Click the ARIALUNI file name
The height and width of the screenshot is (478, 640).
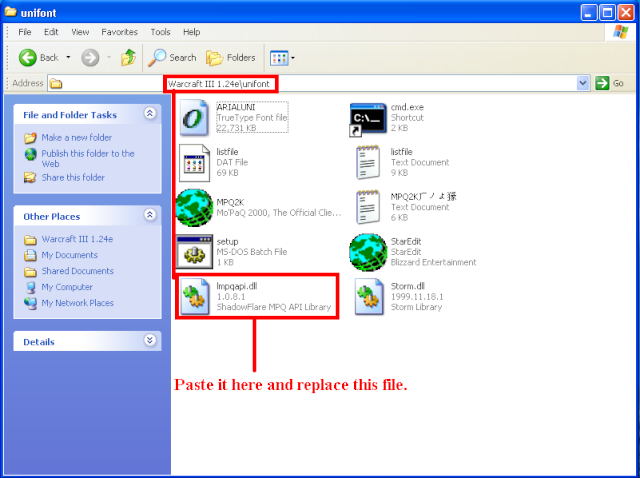236,107
